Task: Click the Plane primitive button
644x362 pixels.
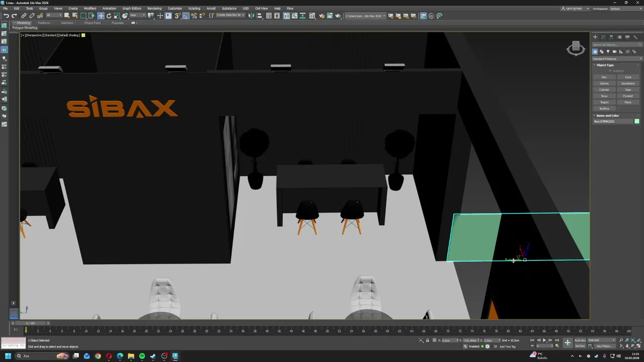Action: (x=628, y=102)
